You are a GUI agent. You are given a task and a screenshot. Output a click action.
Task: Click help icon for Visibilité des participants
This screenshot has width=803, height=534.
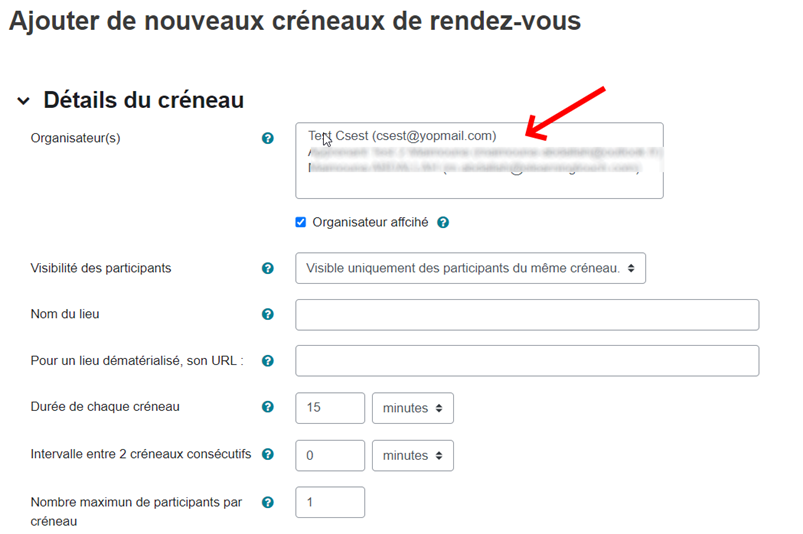click(267, 268)
